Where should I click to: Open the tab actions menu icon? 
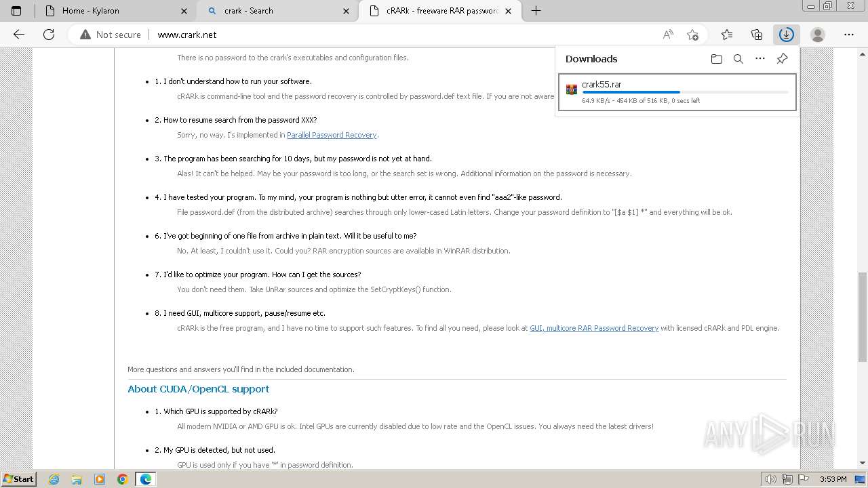[16, 11]
